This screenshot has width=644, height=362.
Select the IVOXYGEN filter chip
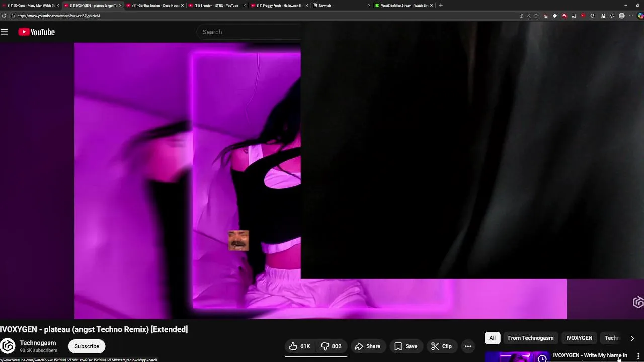point(579,338)
